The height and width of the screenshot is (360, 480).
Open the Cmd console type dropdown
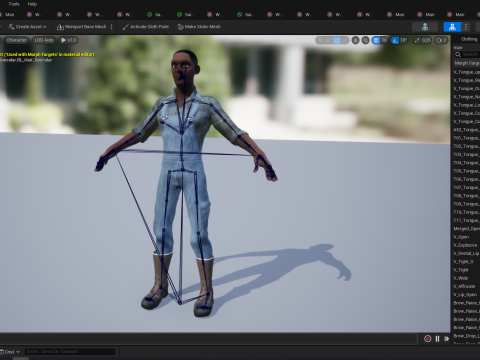[x=10, y=352]
